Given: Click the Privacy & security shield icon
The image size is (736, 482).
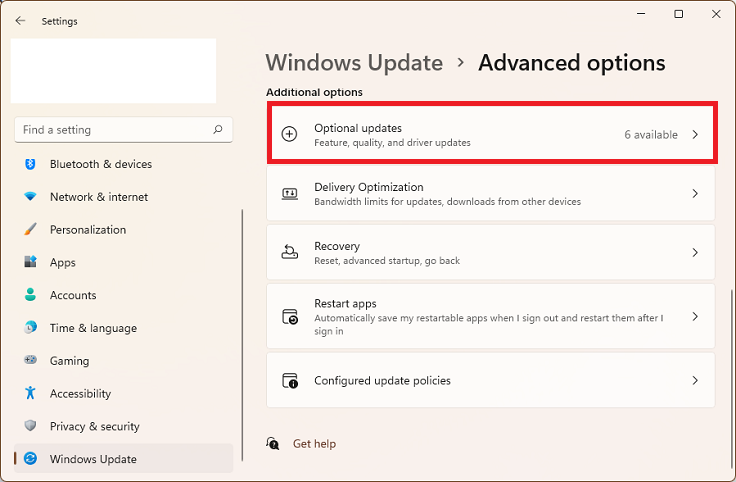Looking at the screenshot, I should pyautogui.click(x=30, y=426).
